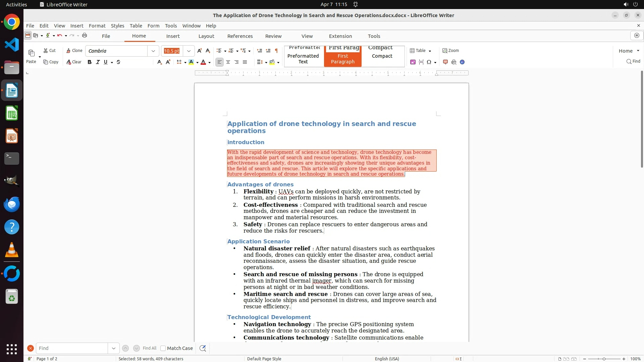Click the strikethrough icon
Image resolution: width=644 pixels, height=362 pixels.
click(x=118, y=62)
